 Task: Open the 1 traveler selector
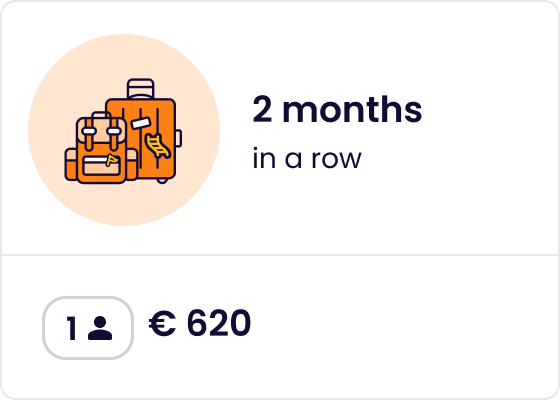88,328
